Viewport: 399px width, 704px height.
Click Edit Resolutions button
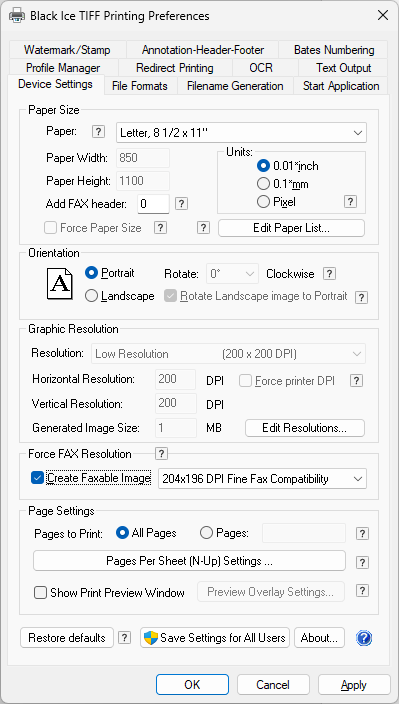tap(305, 428)
